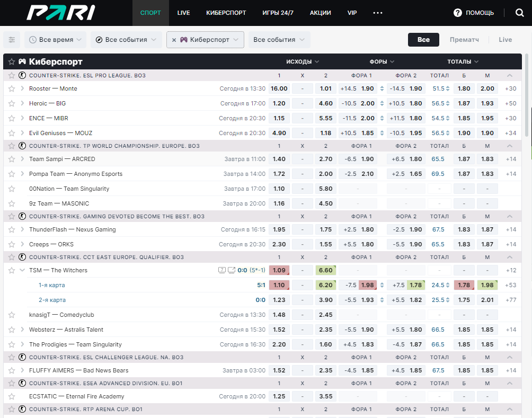
Task: Click the match center icon for TSM — The Witchers
Action: coord(222,270)
